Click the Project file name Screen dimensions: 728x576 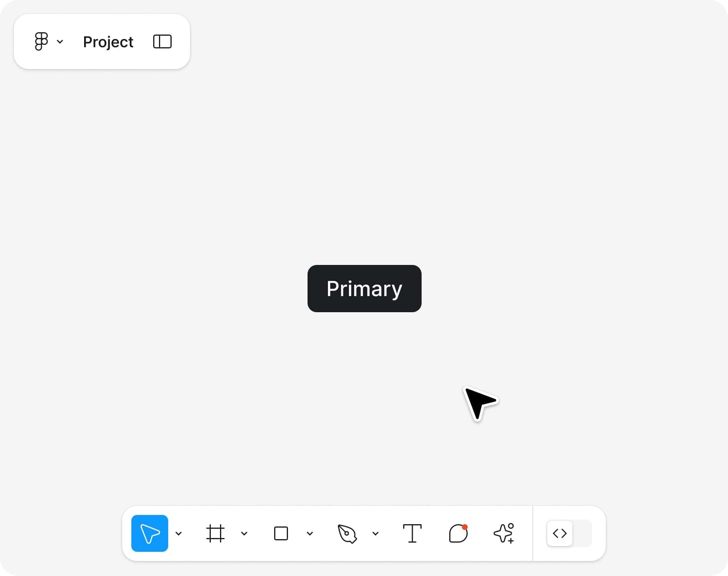coord(108,41)
